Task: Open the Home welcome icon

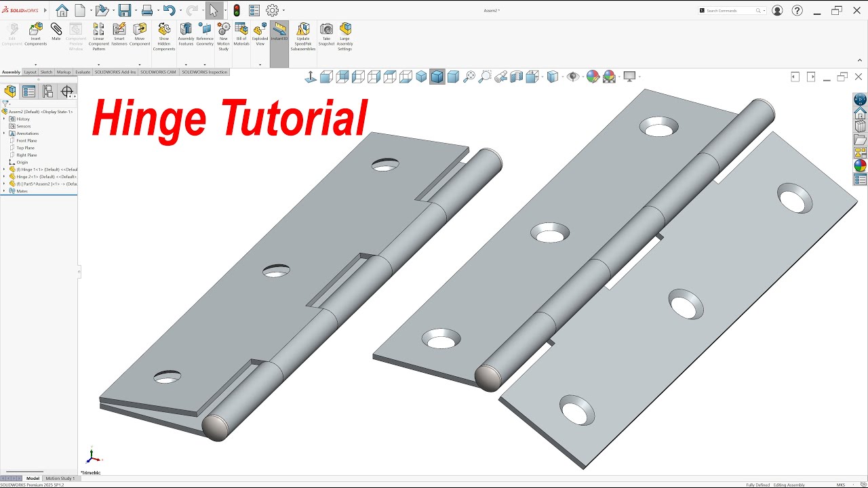Action: coord(62,10)
